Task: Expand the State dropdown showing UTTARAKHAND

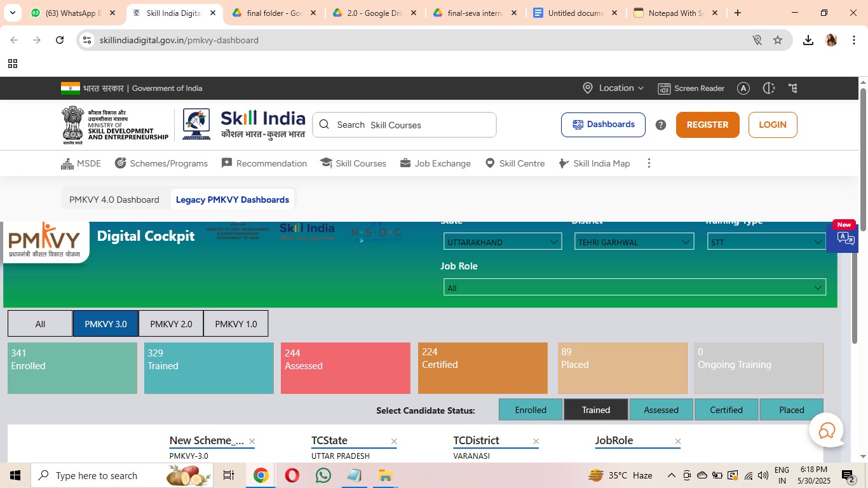Action: click(503, 242)
